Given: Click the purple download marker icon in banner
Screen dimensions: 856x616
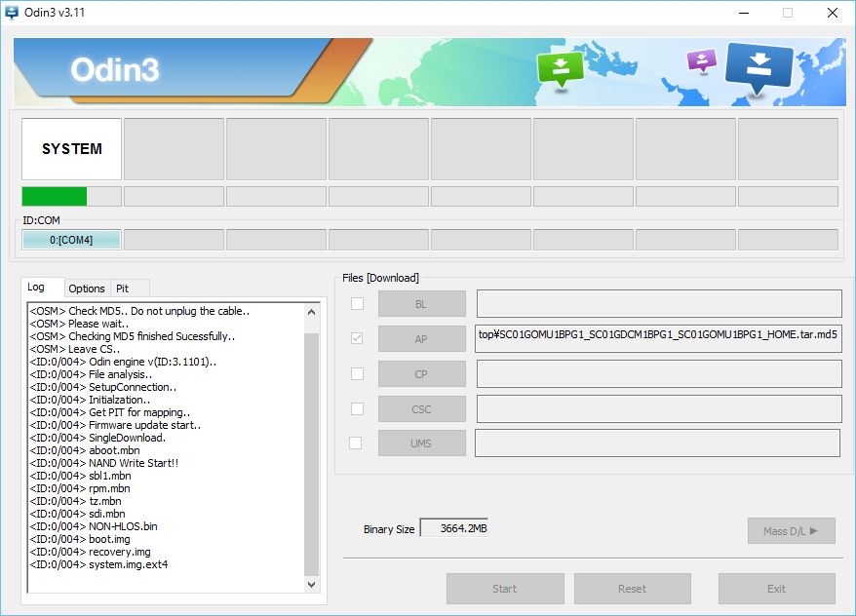Looking at the screenshot, I should (702, 60).
